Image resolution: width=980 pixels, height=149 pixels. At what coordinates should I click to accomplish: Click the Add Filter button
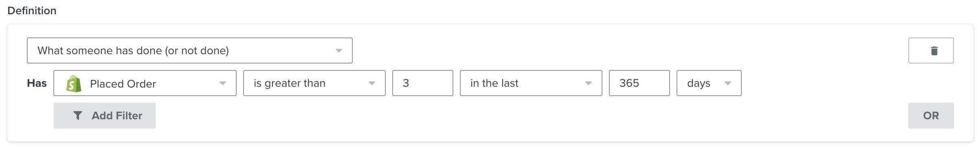click(105, 116)
